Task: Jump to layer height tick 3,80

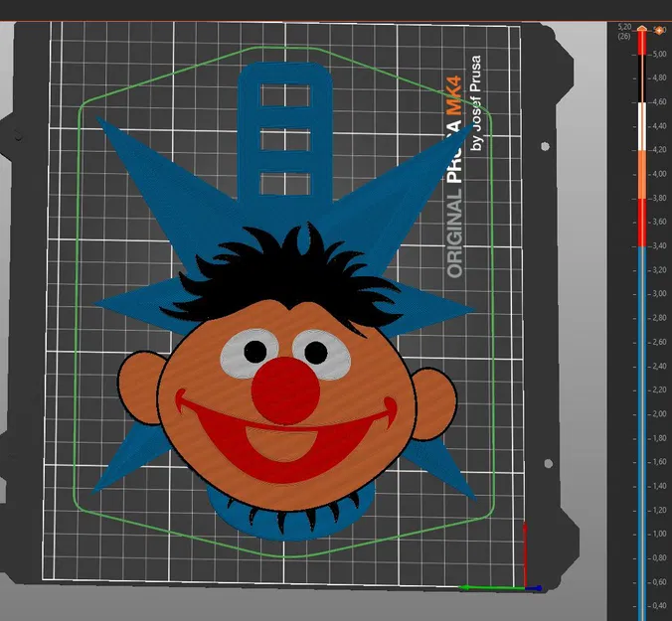Action: tap(660, 199)
